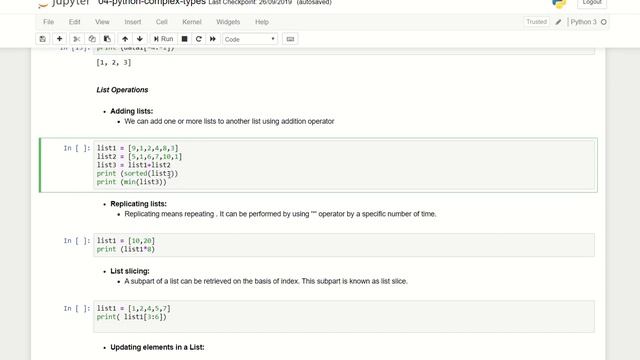Image resolution: width=640 pixels, height=360 pixels.
Task: Open the cell type dropdown showing Code
Action: 250,39
